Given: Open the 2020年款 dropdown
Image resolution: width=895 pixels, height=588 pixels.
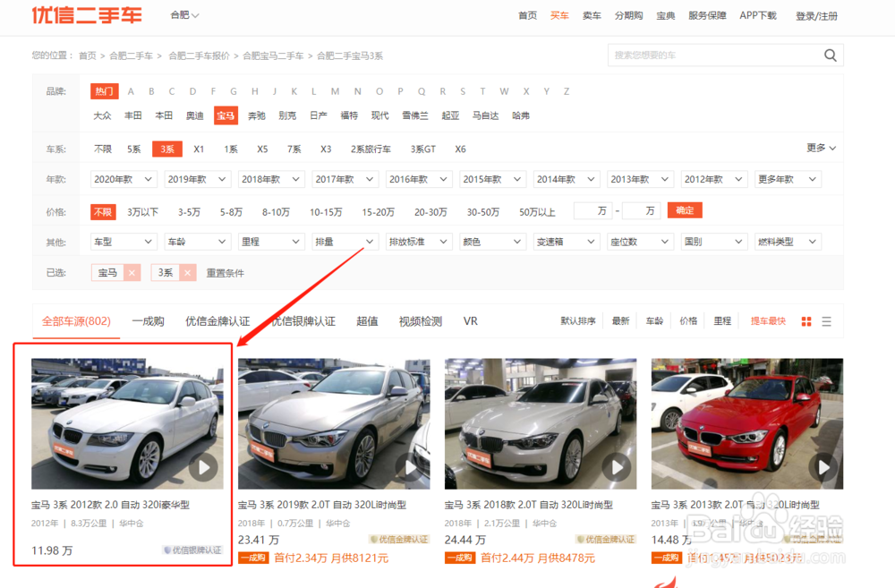Looking at the screenshot, I should (x=124, y=179).
